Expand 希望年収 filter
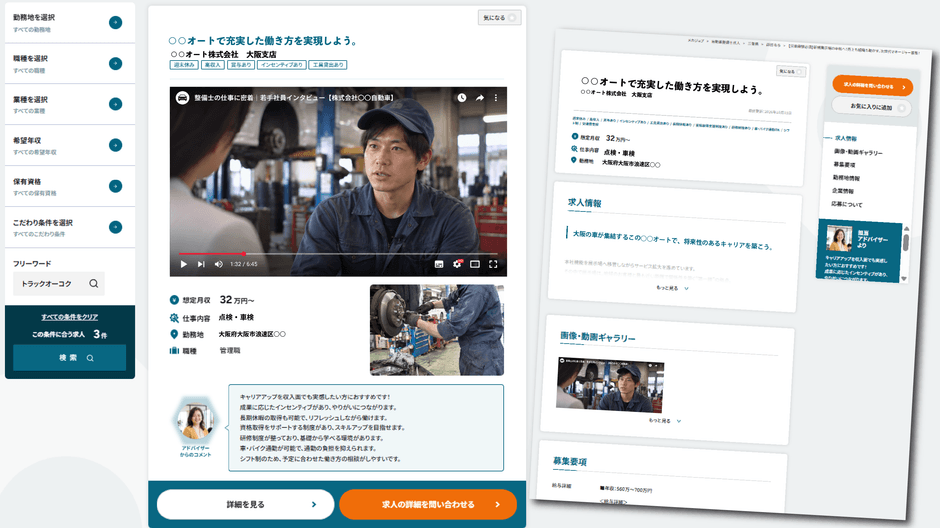Viewport: 940px width, 528px height. (70, 145)
